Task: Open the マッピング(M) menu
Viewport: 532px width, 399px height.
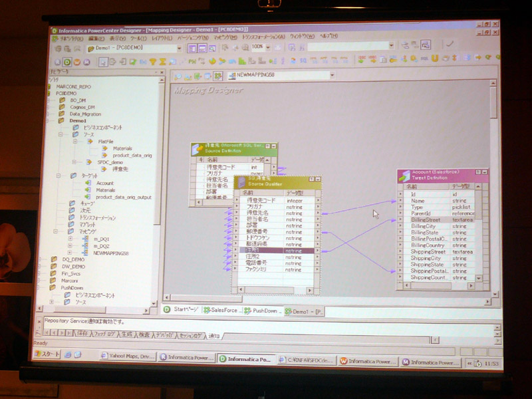Action: [x=225, y=37]
